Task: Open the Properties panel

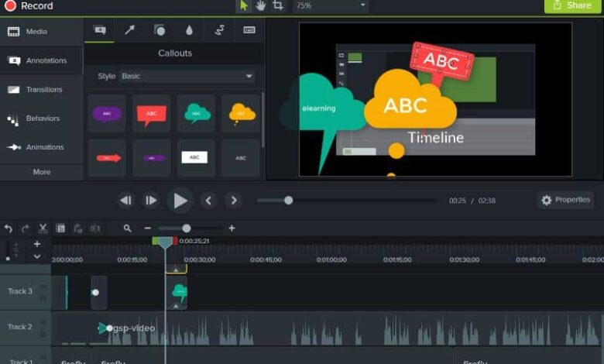Action: (x=565, y=200)
